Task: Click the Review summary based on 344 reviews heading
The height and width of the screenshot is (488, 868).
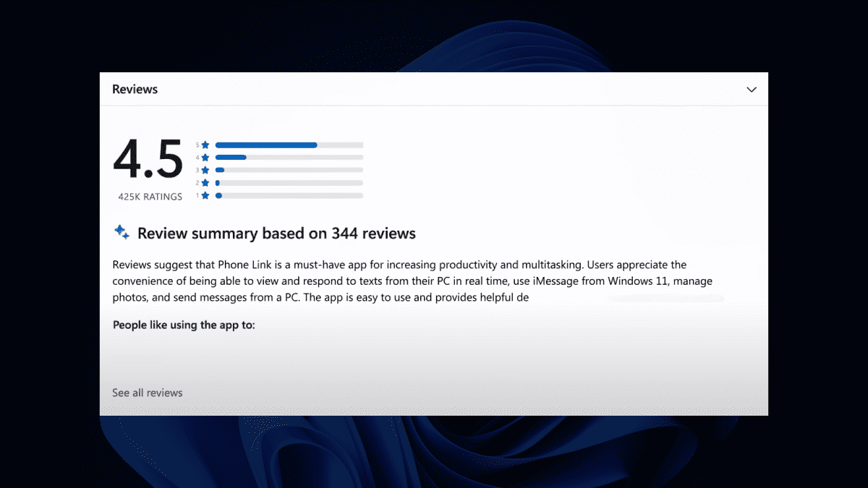Action: click(x=276, y=234)
